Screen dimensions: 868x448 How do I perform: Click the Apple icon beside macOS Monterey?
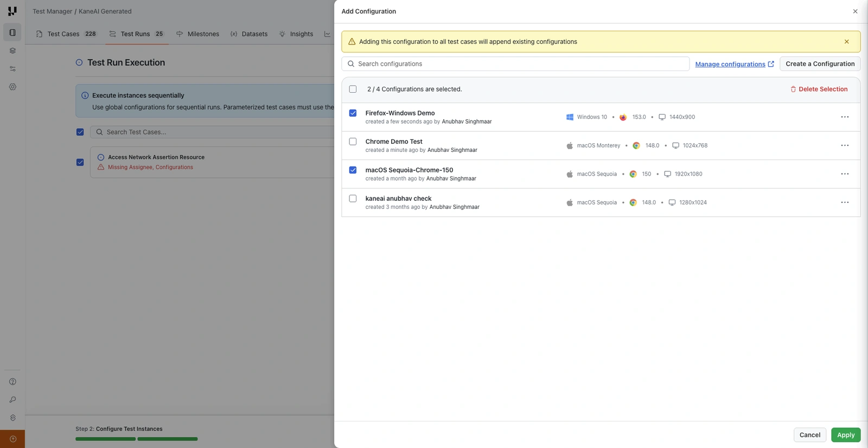[570, 145]
